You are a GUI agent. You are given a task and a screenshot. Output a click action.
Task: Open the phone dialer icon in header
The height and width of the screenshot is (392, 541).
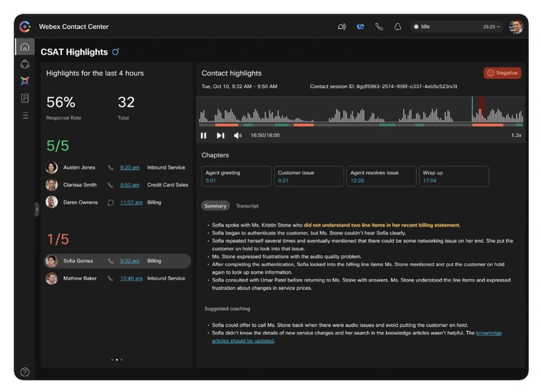(x=379, y=26)
